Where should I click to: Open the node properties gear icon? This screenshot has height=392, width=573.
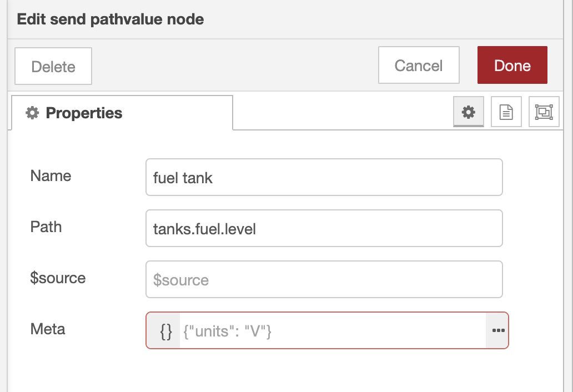(x=469, y=112)
